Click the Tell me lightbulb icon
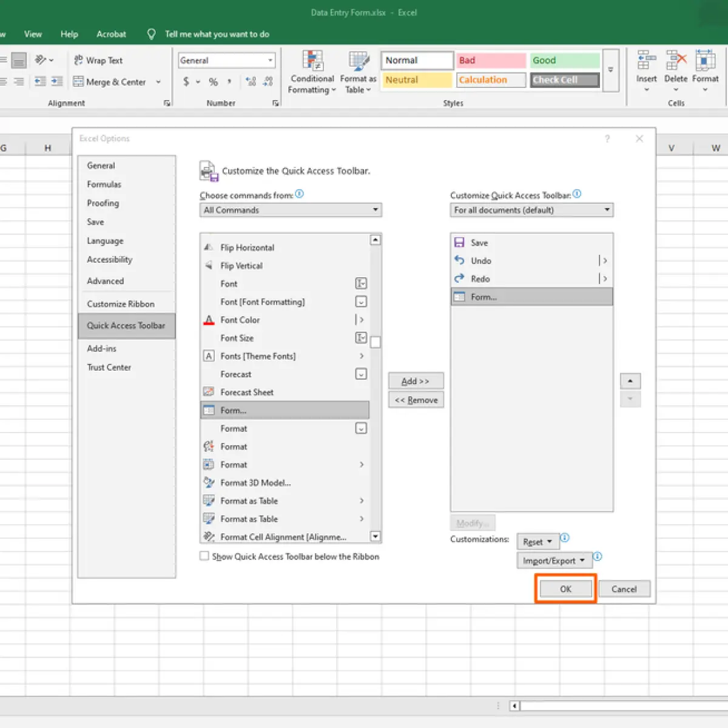Screen dimensions: 728x728 pos(152,34)
